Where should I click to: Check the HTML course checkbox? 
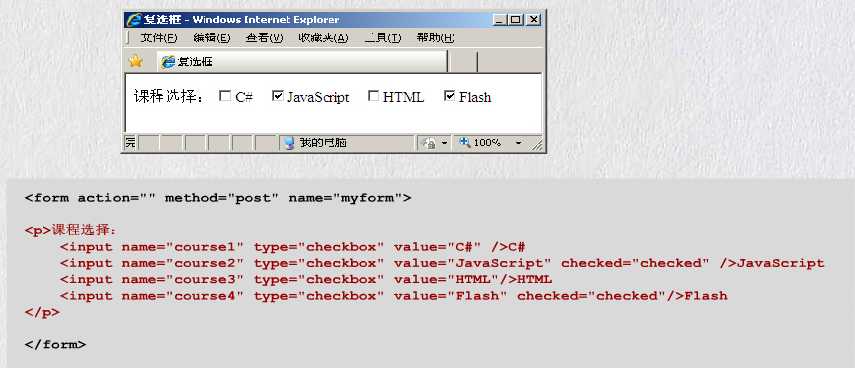374,96
